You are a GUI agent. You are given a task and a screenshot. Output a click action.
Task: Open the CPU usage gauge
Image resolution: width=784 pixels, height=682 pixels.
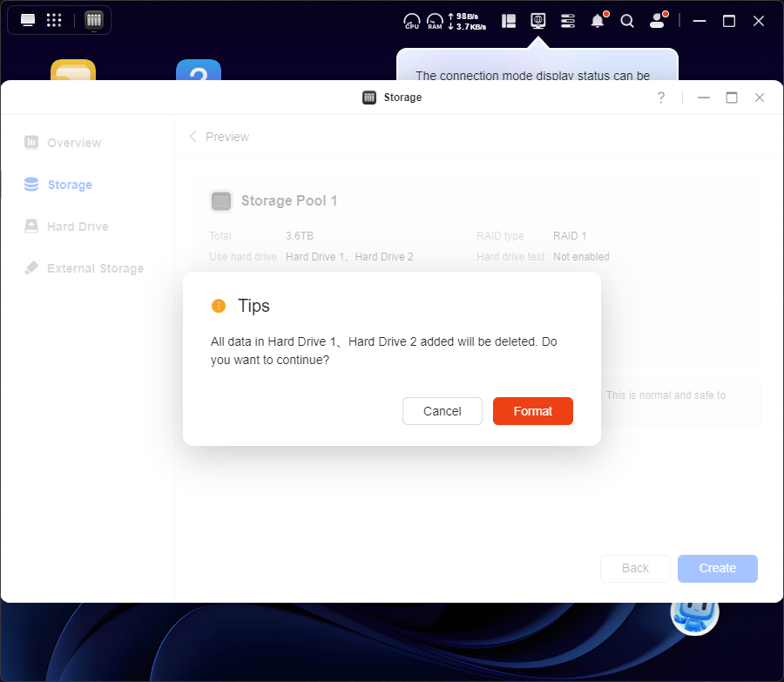[x=412, y=21]
